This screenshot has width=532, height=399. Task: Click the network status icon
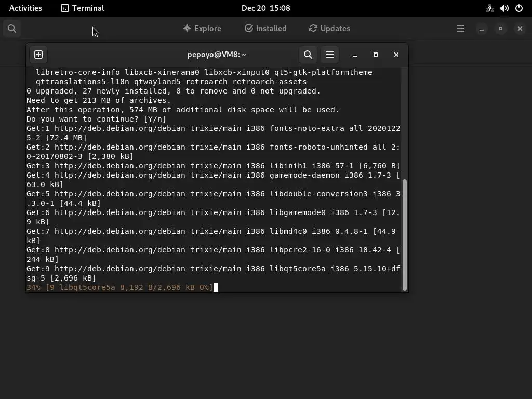coord(489,8)
